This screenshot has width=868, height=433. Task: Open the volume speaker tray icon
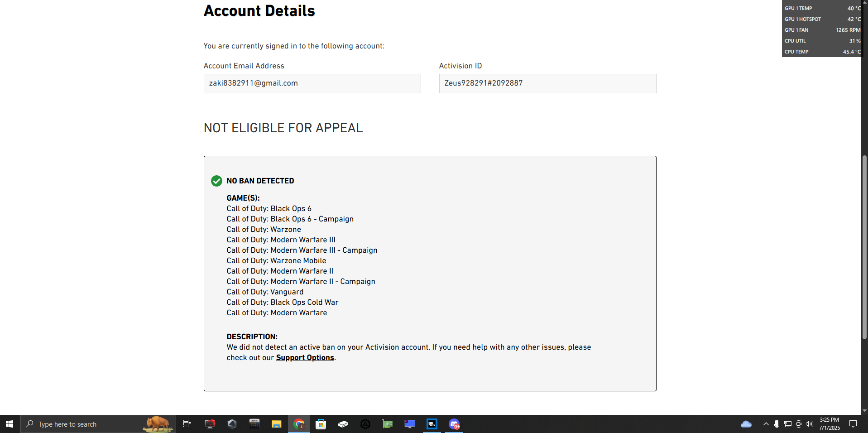click(x=809, y=424)
